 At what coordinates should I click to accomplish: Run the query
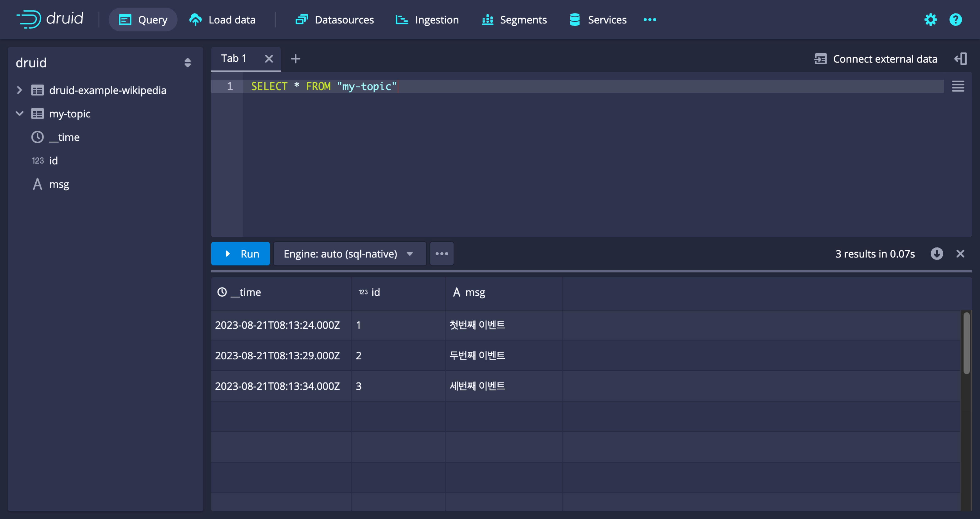pos(241,254)
